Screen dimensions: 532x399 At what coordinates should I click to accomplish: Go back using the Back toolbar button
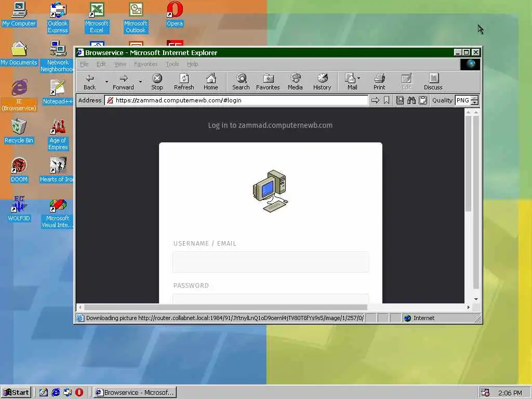[89, 82]
